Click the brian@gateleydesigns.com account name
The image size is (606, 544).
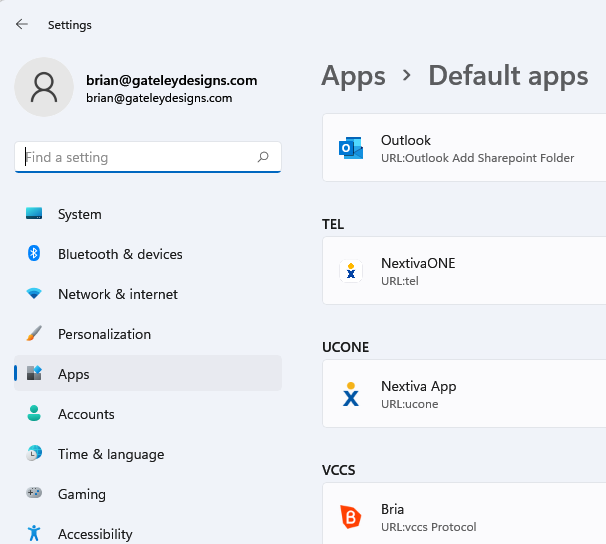pos(171,80)
